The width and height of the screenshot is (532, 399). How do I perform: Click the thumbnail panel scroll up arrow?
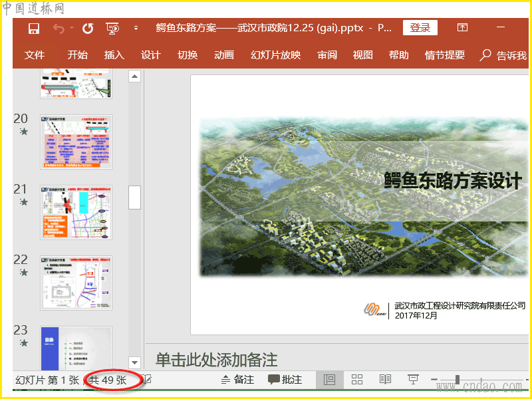(x=135, y=76)
